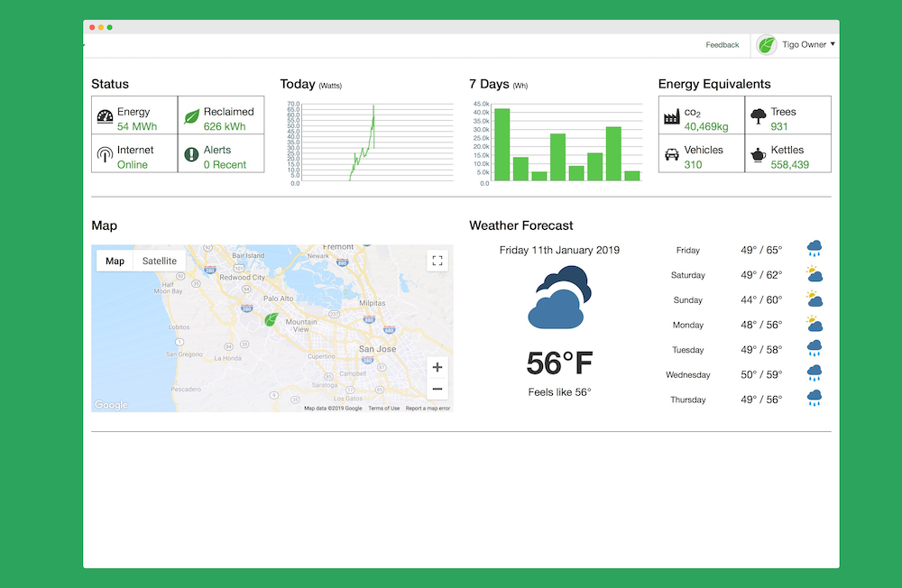Image resolution: width=902 pixels, height=588 pixels.
Task: Switch the map to Satellite view
Action: pyautogui.click(x=160, y=261)
